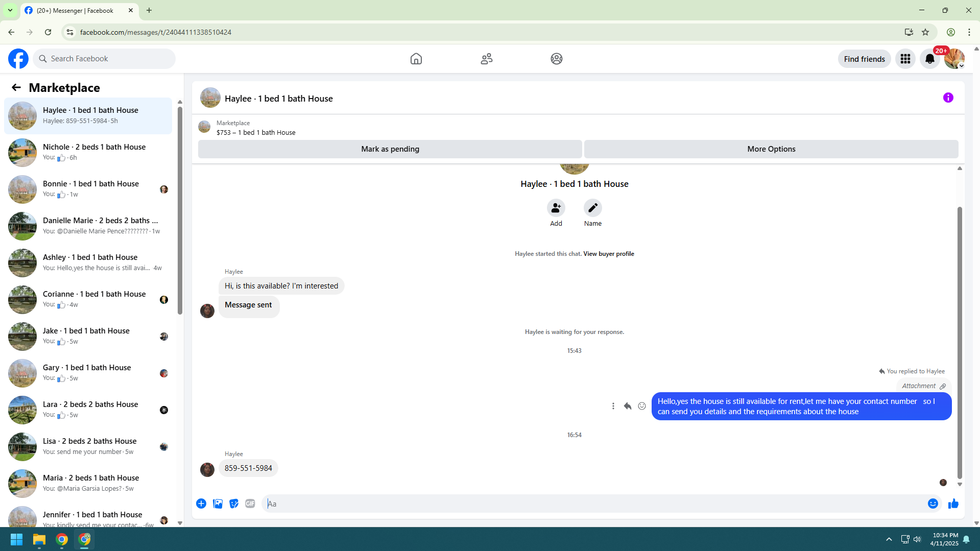This screenshot has width=980, height=551.
Task: Click the Hi, is this available message
Action: tap(281, 286)
